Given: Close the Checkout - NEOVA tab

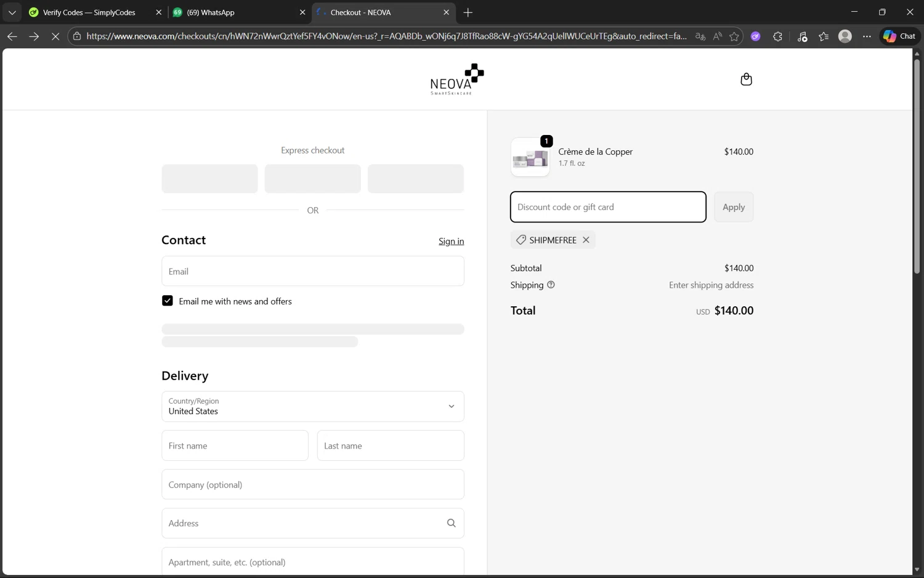Looking at the screenshot, I should [446, 12].
